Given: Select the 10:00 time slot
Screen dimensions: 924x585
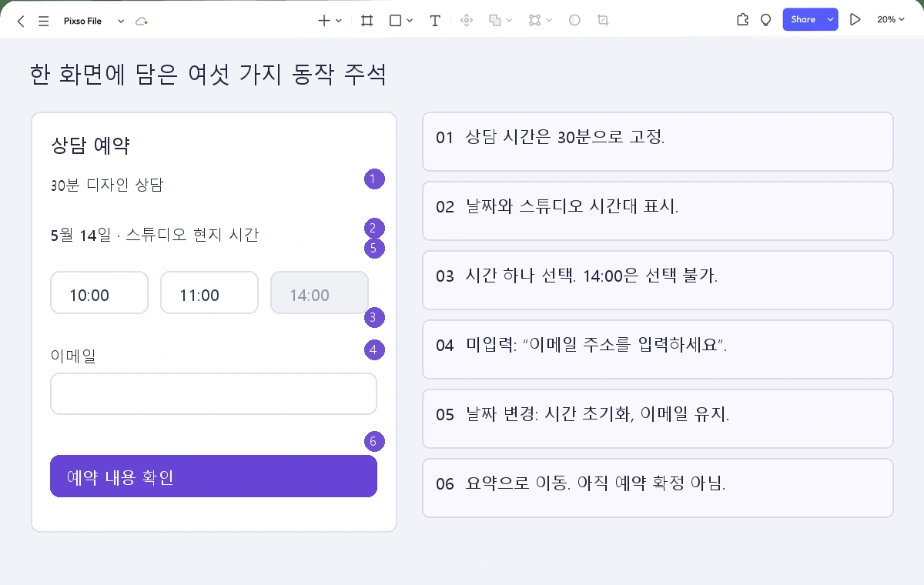Looking at the screenshot, I should (99, 292).
